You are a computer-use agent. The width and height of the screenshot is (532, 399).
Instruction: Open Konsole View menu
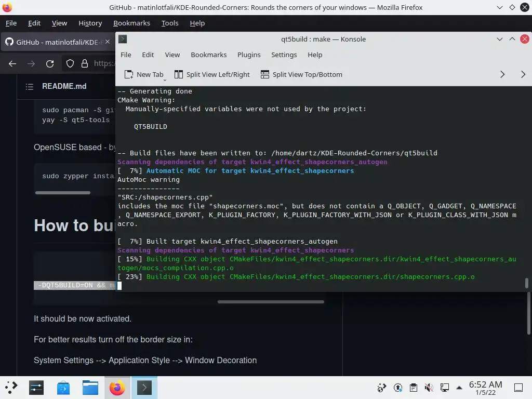point(172,55)
